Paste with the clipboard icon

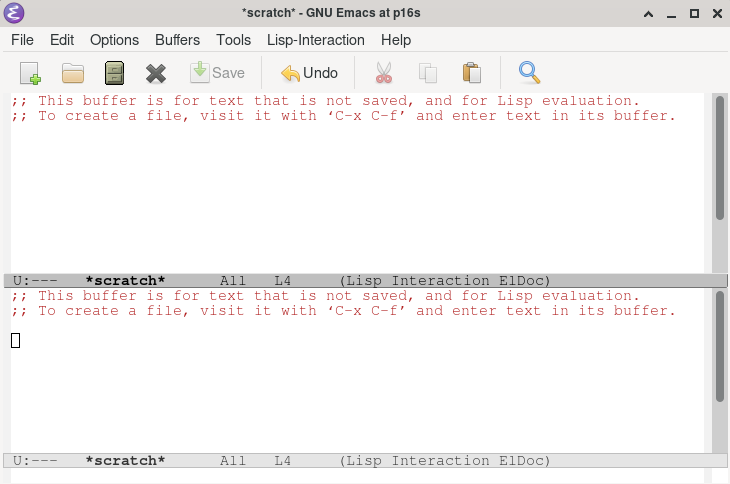pyautogui.click(x=472, y=73)
